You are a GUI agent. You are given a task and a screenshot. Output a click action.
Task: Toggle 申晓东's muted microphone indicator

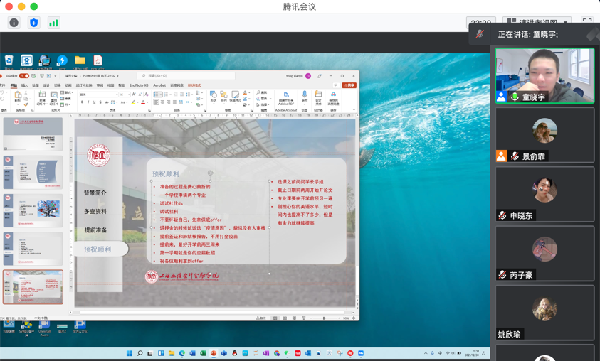pyautogui.click(x=502, y=216)
